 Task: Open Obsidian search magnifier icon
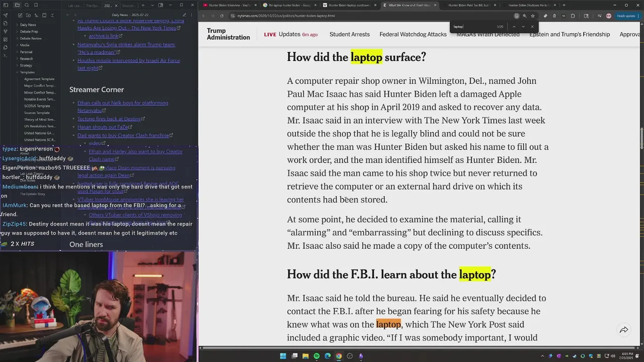[27, 5]
